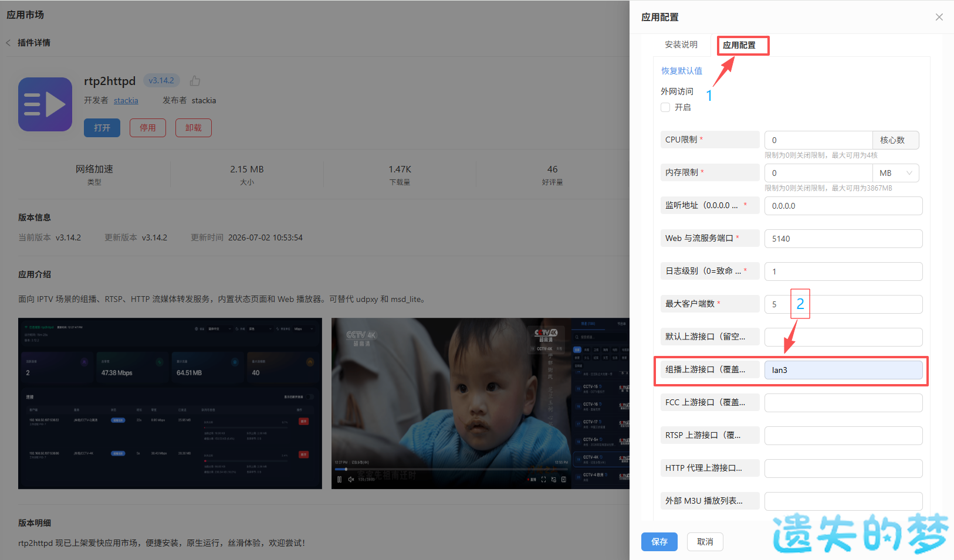954x560 pixels.
Task: Click the v3.14.2 version badge
Action: pos(161,81)
